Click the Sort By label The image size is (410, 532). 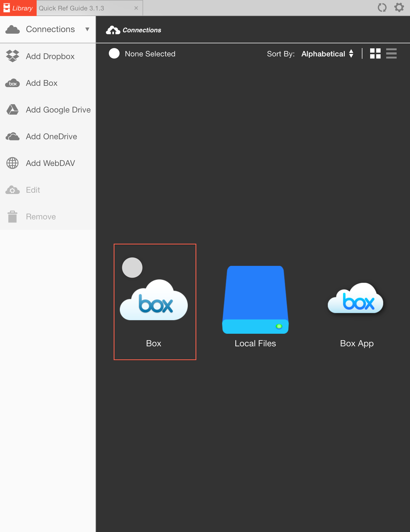click(281, 54)
